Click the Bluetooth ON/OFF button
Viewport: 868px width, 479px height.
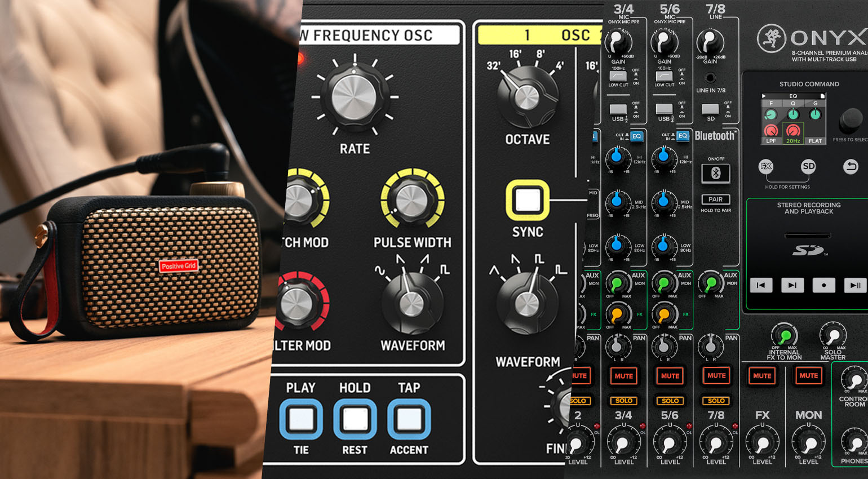[716, 173]
